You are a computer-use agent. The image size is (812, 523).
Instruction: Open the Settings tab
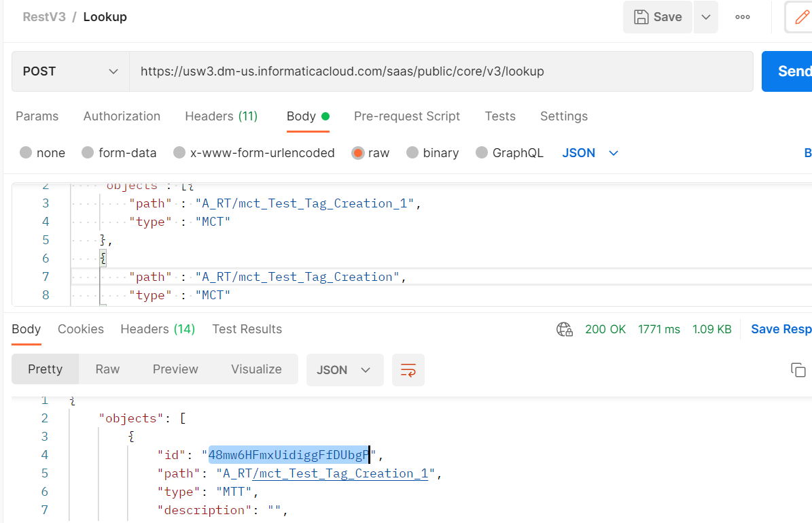(564, 116)
